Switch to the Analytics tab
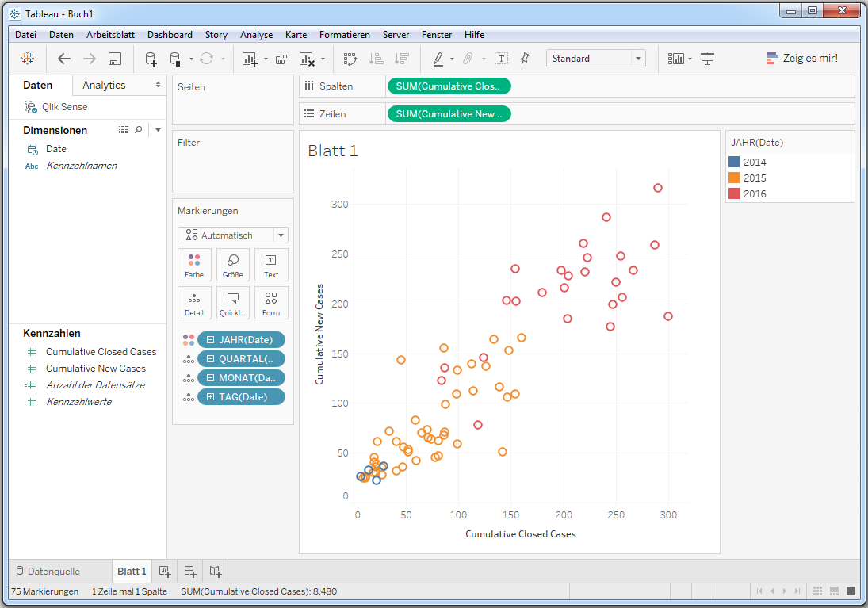Viewport: 868px width, 608px height. click(104, 86)
